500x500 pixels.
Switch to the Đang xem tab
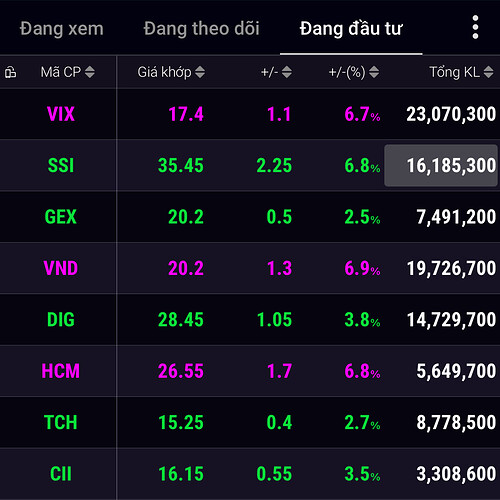(62, 29)
